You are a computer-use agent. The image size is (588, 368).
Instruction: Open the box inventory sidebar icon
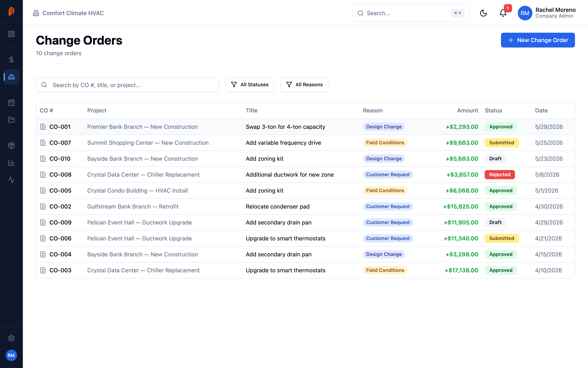click(x=11, y=146)
